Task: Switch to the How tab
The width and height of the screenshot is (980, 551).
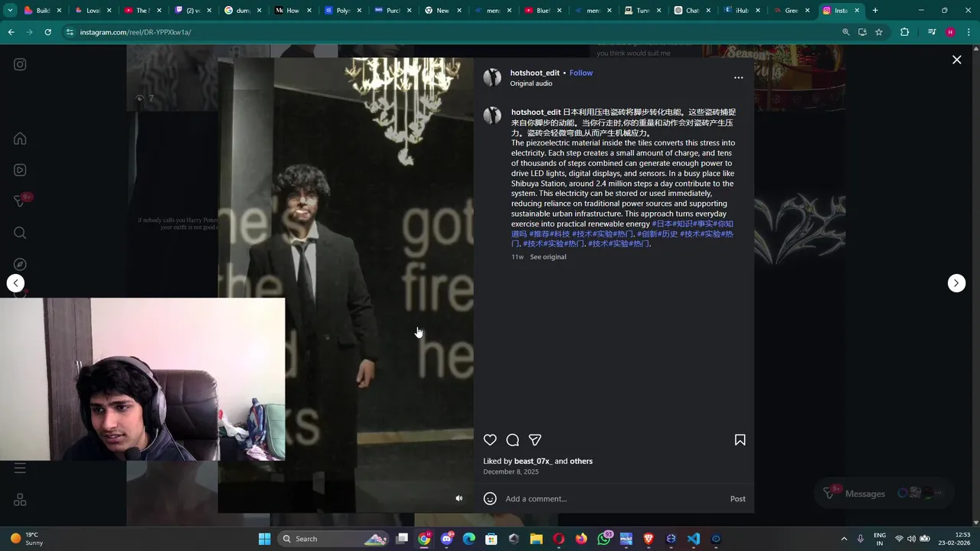Action: pyautogui.click(x=292, y=11)
